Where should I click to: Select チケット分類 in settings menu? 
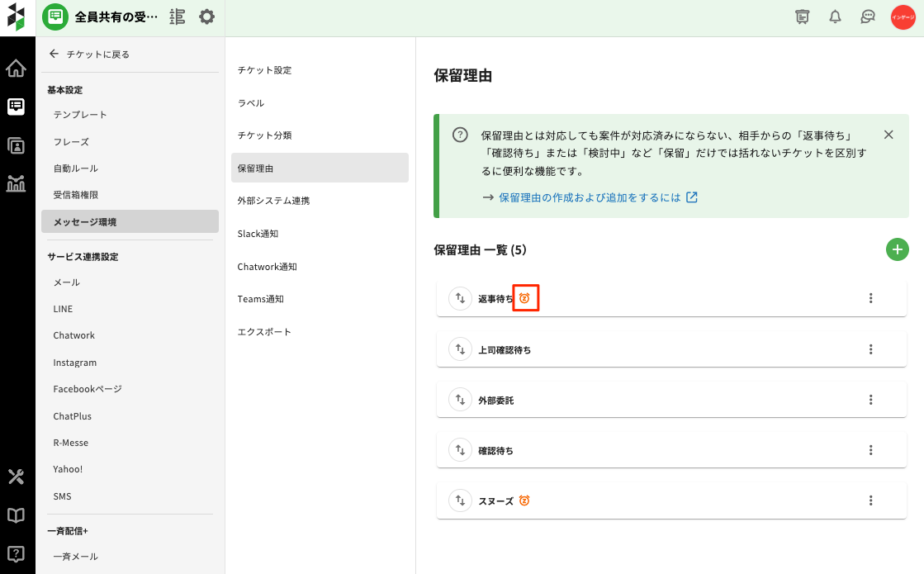coord(264,135)
